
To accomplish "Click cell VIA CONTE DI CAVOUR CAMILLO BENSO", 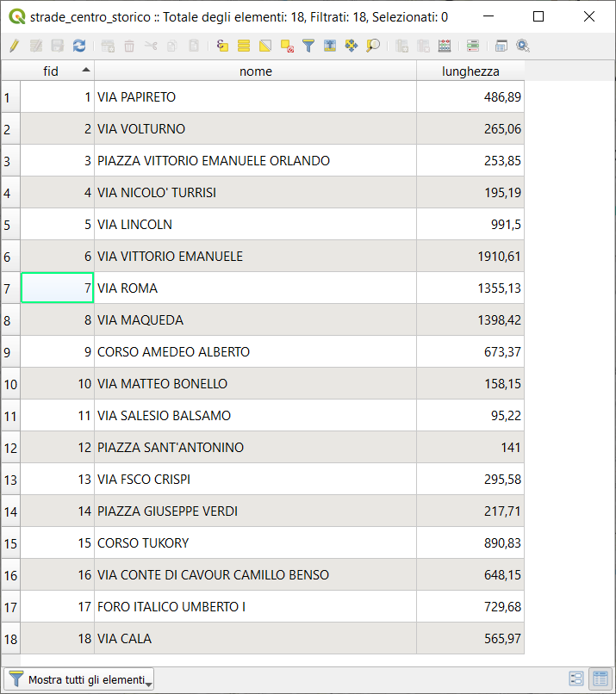I will 256,575.
